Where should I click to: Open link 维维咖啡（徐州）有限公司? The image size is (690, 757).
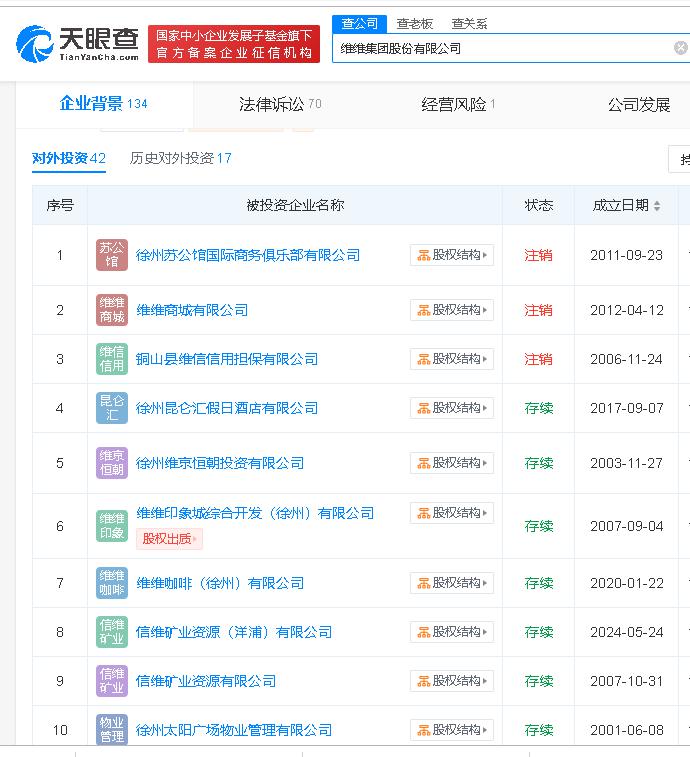[220, 583]
